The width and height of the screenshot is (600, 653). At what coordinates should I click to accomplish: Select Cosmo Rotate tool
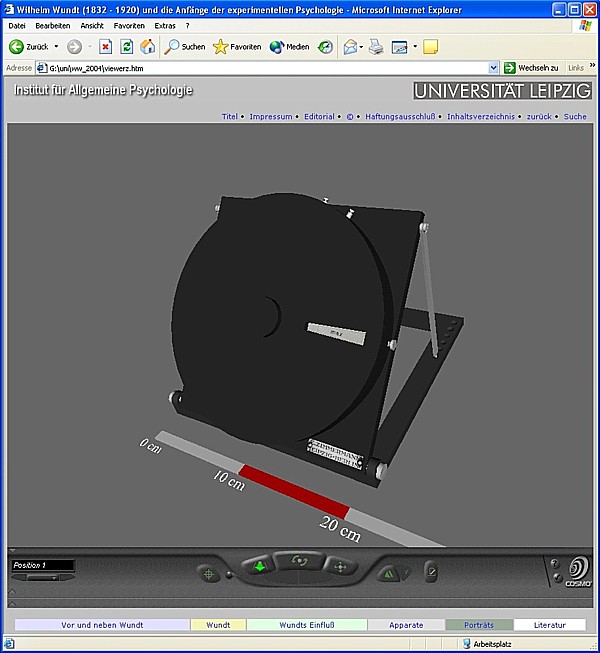point(299,561)
